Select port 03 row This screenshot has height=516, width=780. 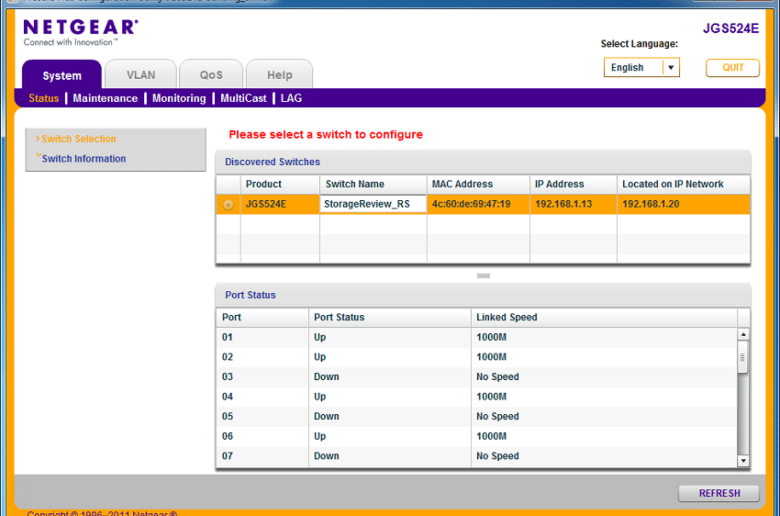click(477, 377)
